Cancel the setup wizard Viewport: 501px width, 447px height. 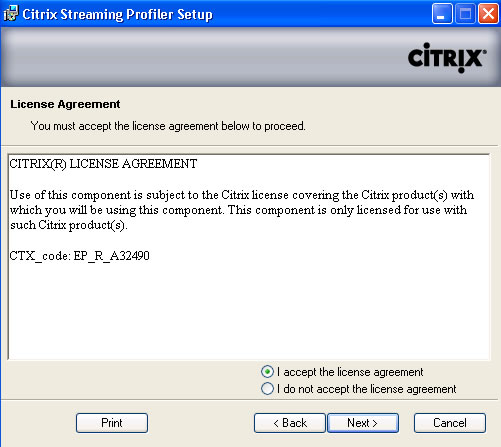(450, 423)
